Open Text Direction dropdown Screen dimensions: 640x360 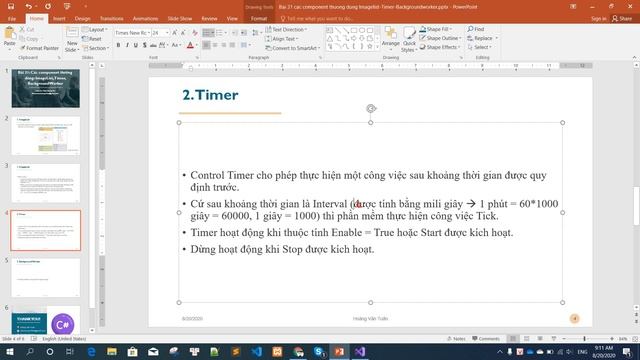286,29
